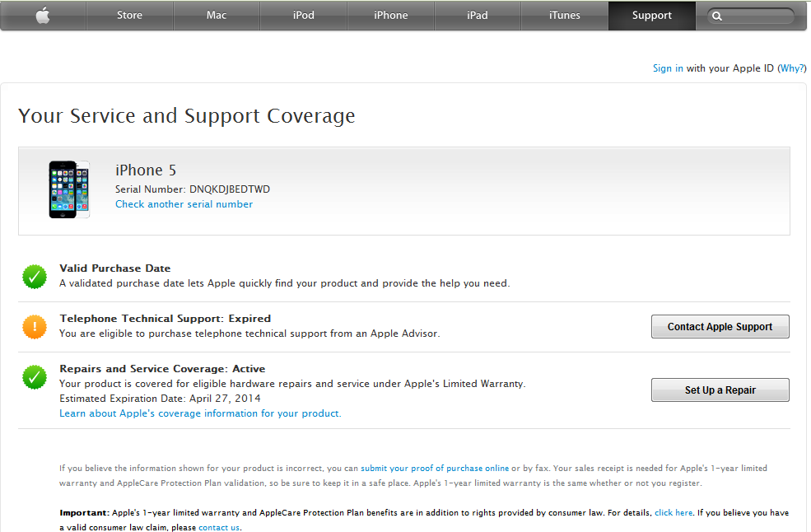The image size is (811, 532).
Task: Go to the iPhone section
Action: pos(390,16)
